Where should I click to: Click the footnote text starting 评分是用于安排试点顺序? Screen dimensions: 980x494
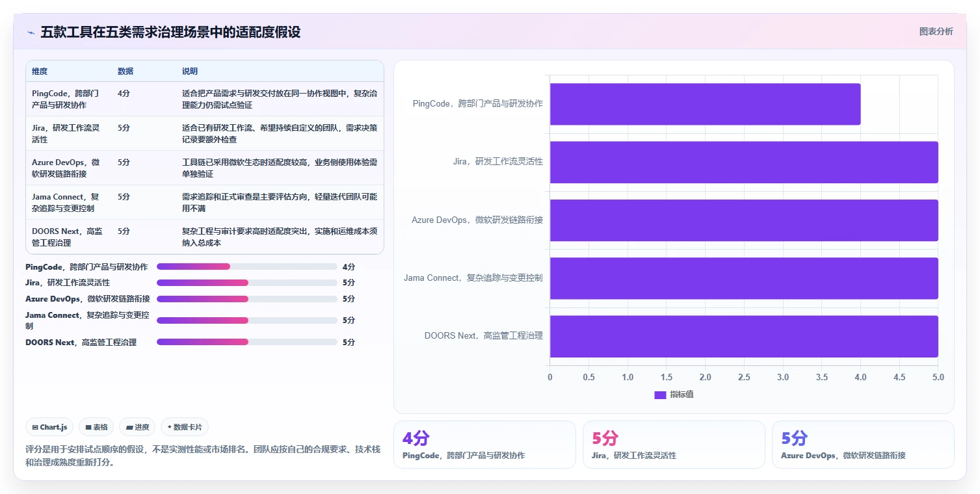(x=203, y=456)
